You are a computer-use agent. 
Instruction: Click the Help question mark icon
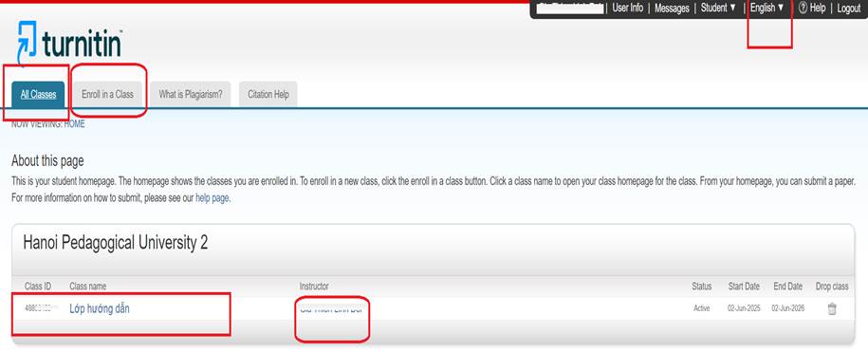coord(803,8)
